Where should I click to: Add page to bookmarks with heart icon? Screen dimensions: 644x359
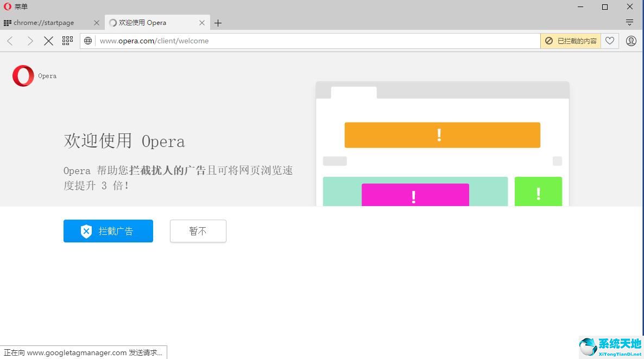610,41
